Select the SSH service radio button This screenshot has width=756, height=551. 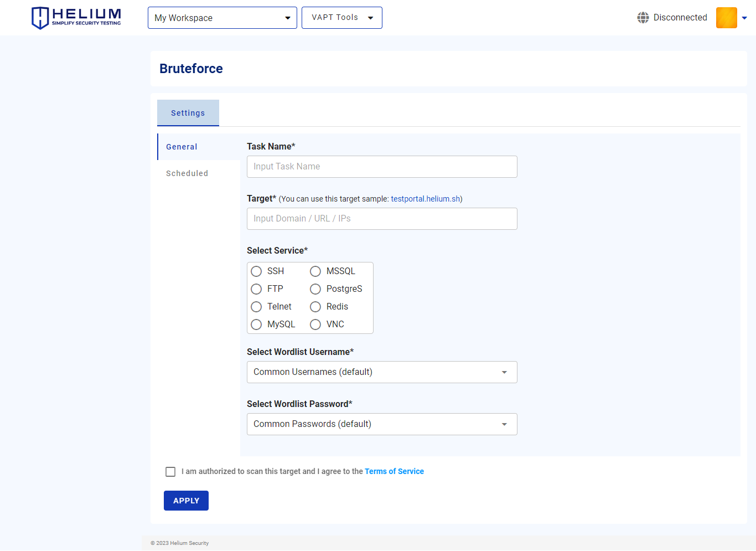click(x=256, y=271)
